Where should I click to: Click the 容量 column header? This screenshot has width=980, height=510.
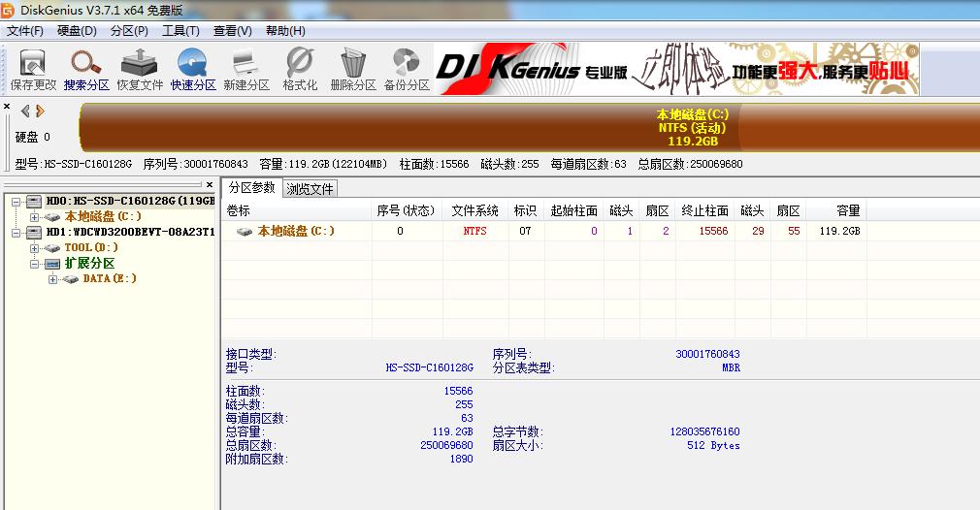point(836,211)
